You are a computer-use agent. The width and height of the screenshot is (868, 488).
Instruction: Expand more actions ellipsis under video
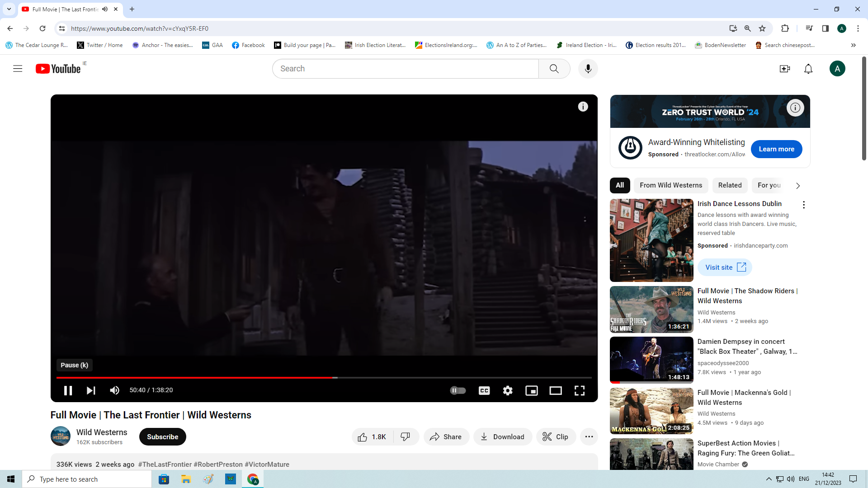tap(589, 436)
